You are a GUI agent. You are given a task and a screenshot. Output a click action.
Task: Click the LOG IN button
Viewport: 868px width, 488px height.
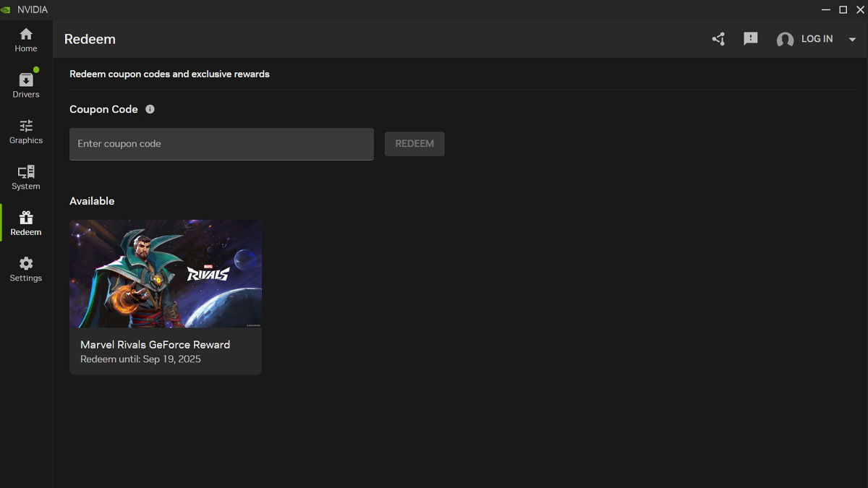(x=817, y=39)
